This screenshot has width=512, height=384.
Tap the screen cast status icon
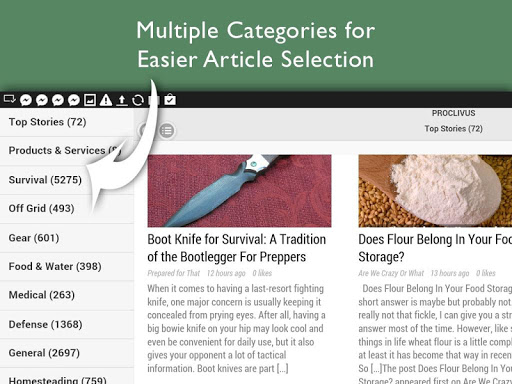point(10,99)
